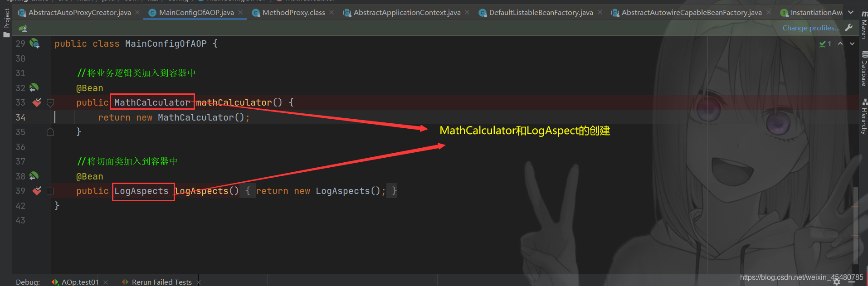Close the Rerun Failed Tests tab
The width and height of the screenshot is (868, 286).
(x=199, y=282)
